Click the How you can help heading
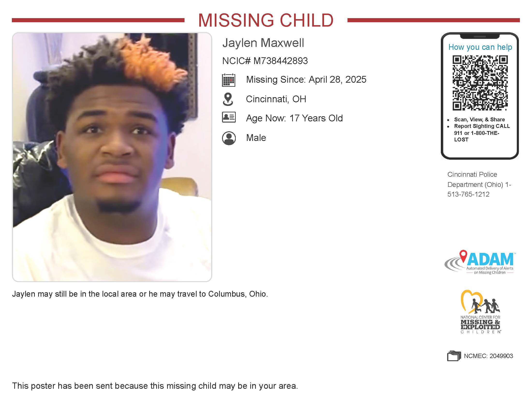Image resolution: width=532 pixels, height=411 pixels. [x=480, y=47]
